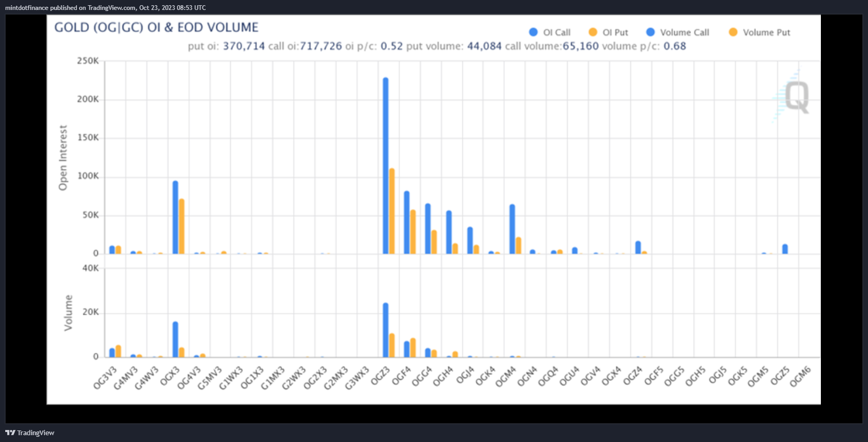868x442 pixels.
Task: Select the G2WX3 x-axis label
Action: 294,378
